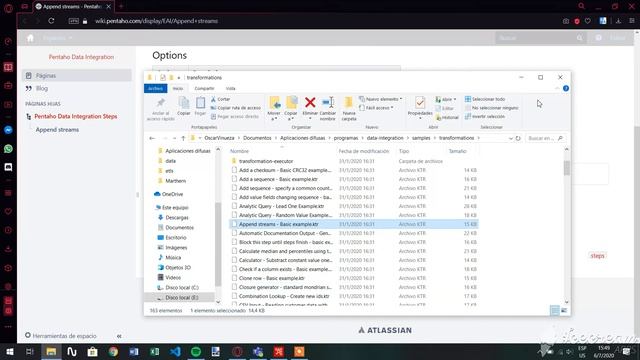Image resolution: width=640 pixels, height=360 pixels.
Task: Click data-integration in breadcrumb path
Action: point(385,138)
